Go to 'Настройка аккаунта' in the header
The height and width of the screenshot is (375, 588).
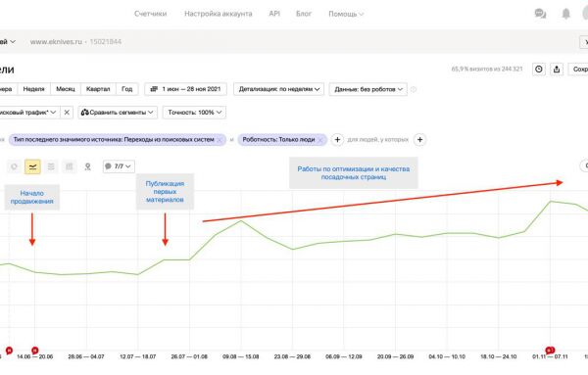(219, 14)
